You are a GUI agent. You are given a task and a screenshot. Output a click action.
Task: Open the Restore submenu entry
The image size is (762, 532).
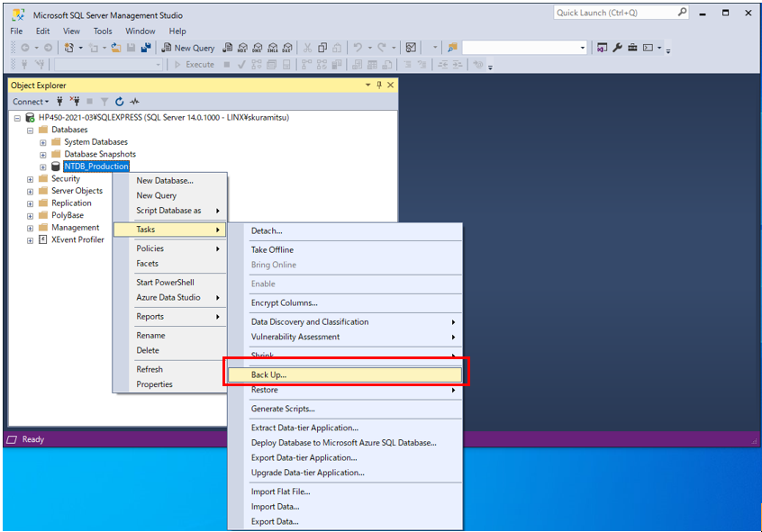[264, 391]
